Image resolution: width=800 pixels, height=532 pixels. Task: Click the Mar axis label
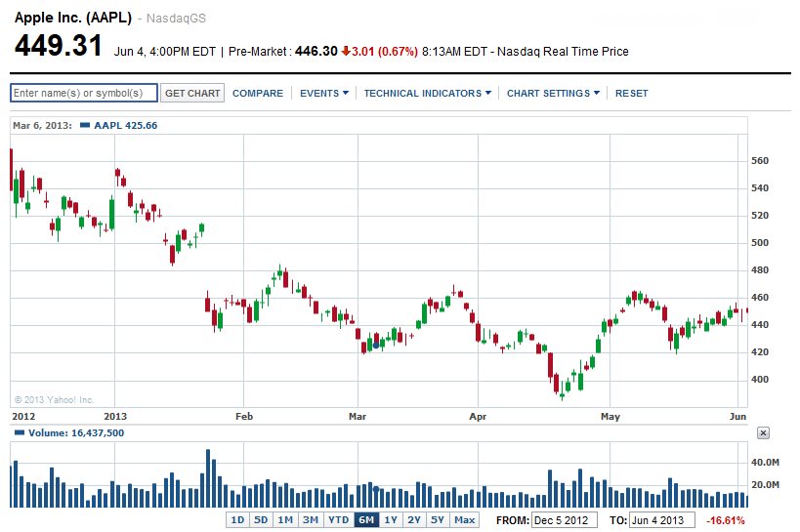coord(358,416)
